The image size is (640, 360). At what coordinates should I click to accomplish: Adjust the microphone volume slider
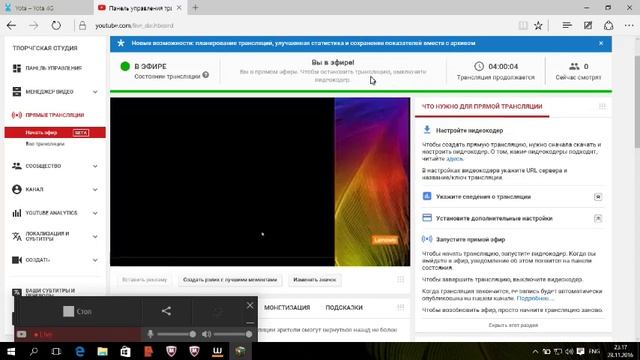[x=176, y=334]
